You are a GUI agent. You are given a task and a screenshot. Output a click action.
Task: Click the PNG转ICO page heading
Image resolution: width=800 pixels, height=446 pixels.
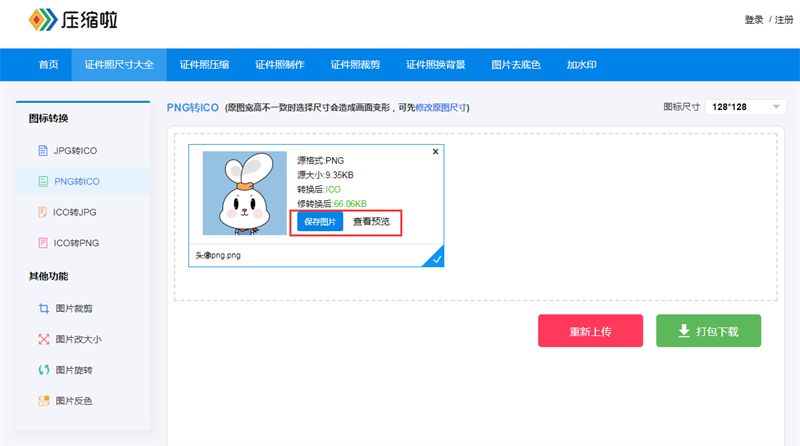pyautogui.click(x=192, y=108)
